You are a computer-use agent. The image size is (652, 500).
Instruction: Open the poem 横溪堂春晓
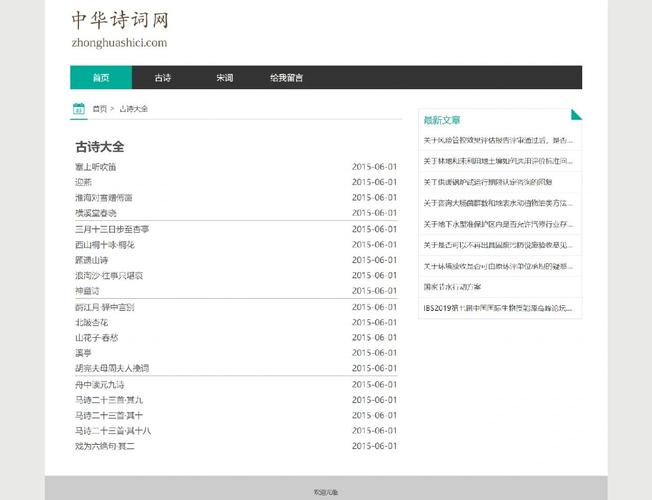[96, 213]
